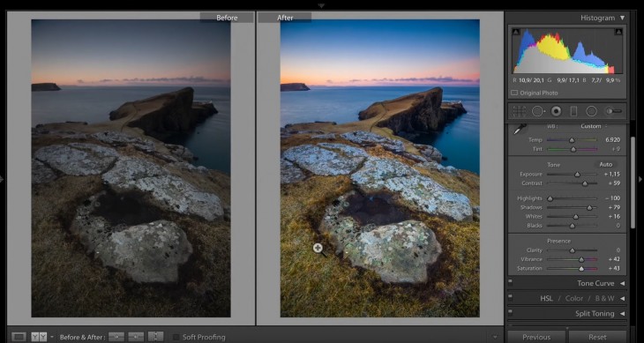The height and width of the screenshot is (343, 644).
Task: Click the Whites slider handle
Action: 576,217
